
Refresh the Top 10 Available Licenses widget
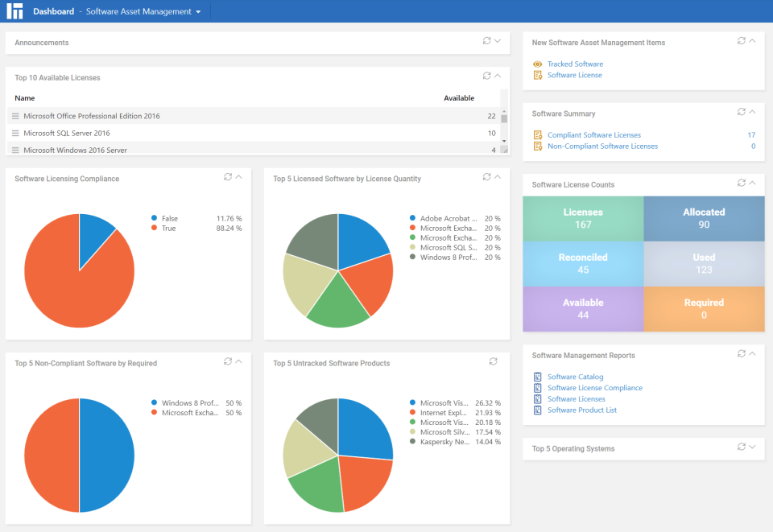coord(486,75)
